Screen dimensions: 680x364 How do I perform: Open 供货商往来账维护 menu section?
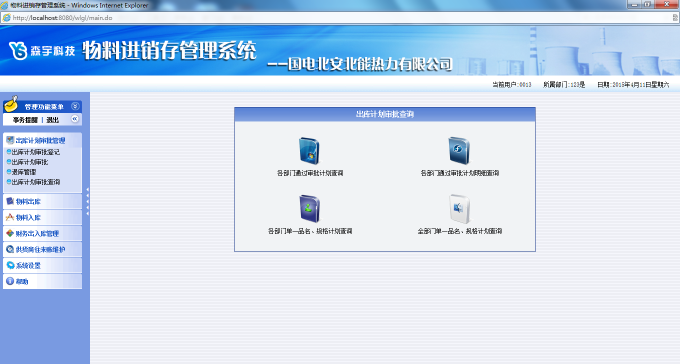coord(42,249)
